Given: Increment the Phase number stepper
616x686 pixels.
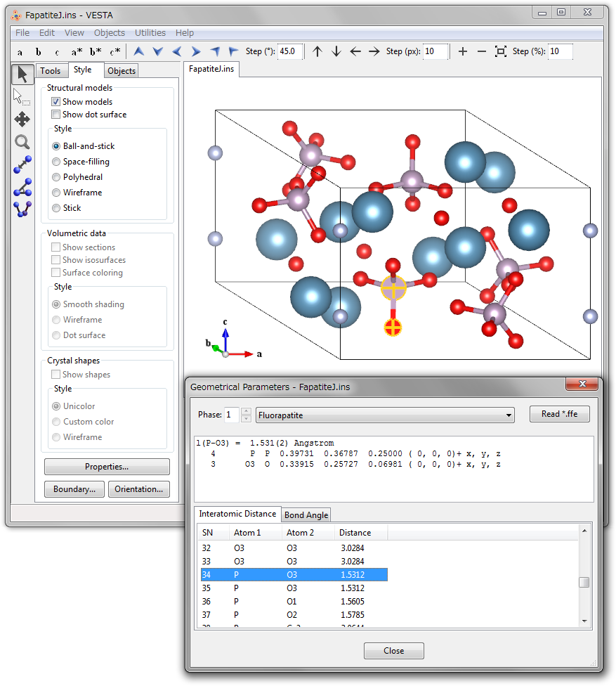Looking at the screenshot, I should point(246,411).
